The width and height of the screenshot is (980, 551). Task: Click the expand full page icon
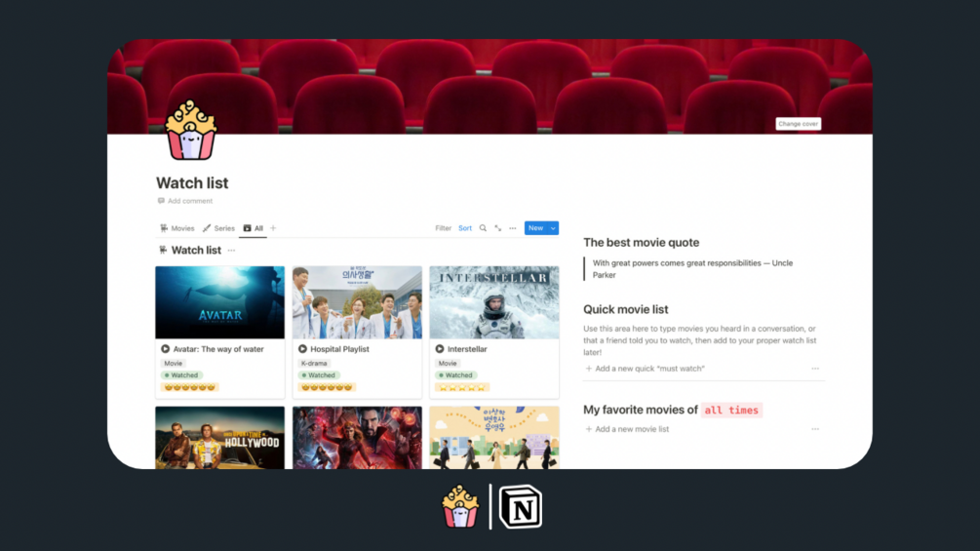(x=498, y=228)
